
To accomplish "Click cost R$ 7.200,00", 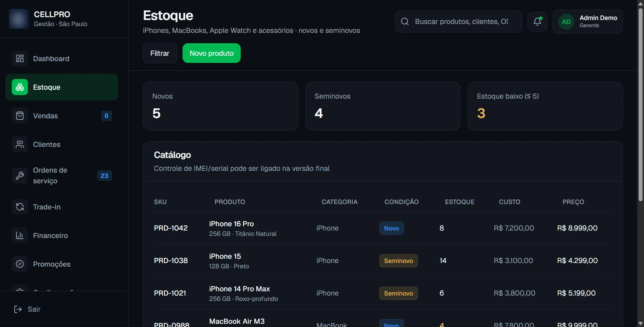I will pyautogui.click(x=514, y=228).
